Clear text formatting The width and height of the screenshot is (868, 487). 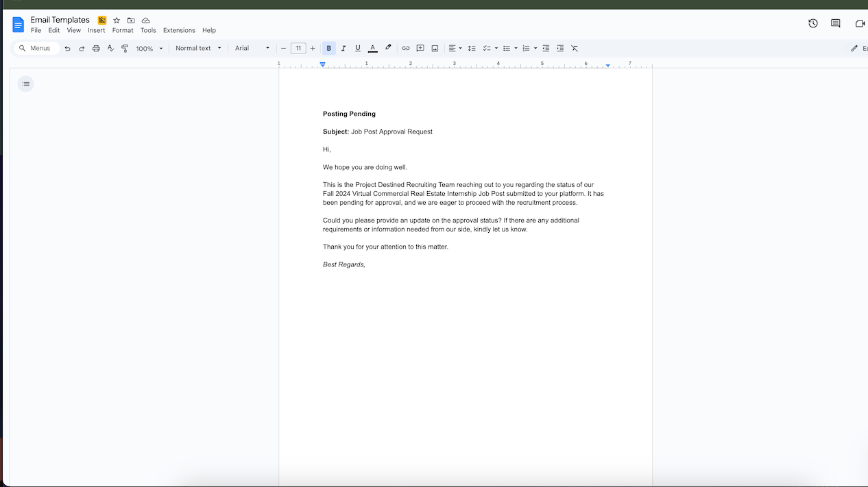(575, 49)
